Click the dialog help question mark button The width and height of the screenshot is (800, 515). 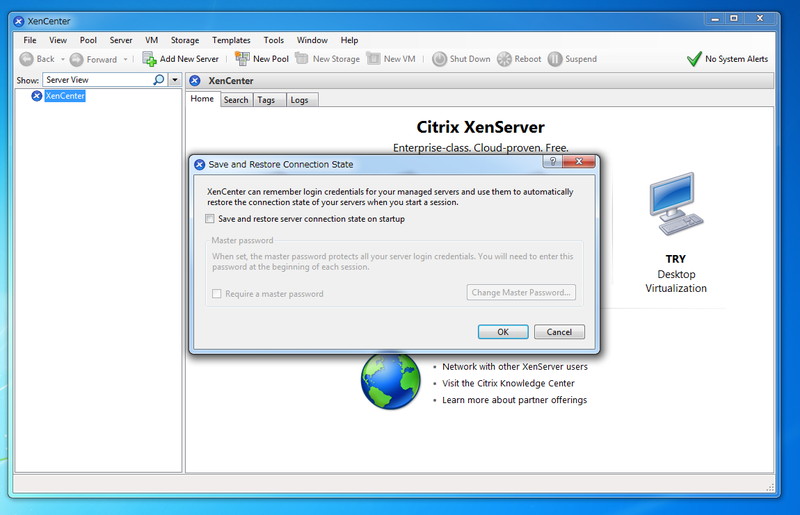point(553,162)
